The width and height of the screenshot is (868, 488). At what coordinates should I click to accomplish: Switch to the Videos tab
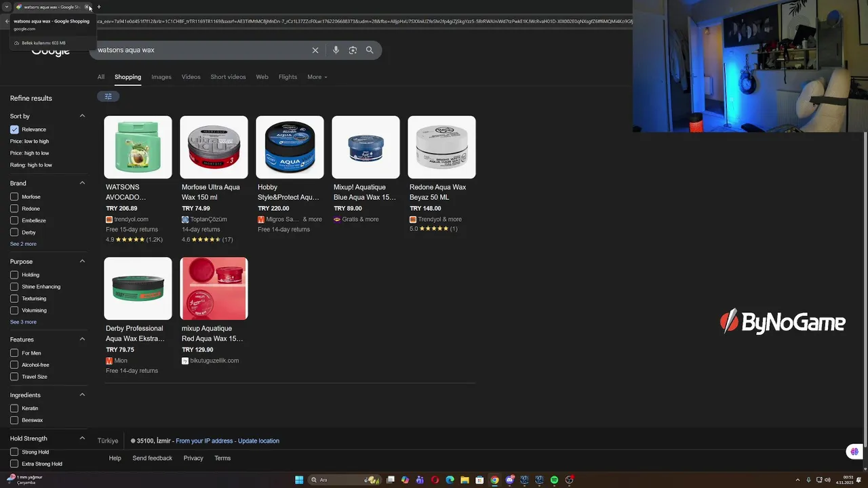click(x=191, y=77)
